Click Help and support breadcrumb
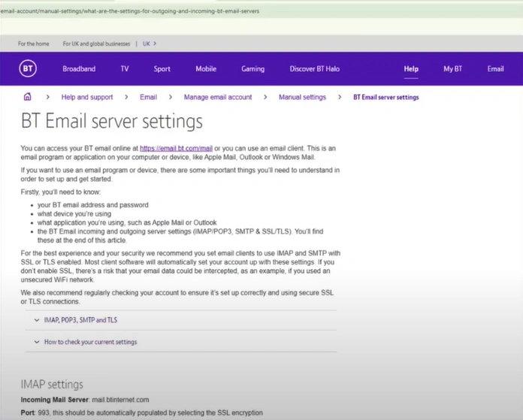 point(87,97)
